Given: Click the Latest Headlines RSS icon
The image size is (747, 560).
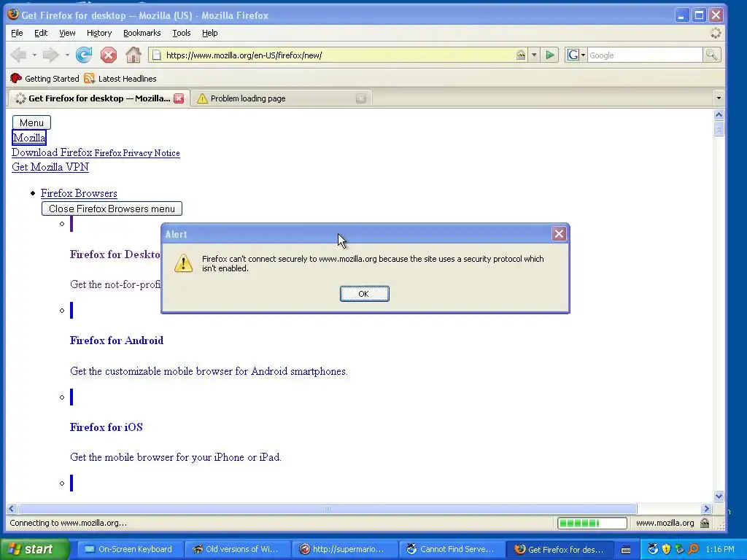Looking at the screenshot, I should [x=89, y=79].
